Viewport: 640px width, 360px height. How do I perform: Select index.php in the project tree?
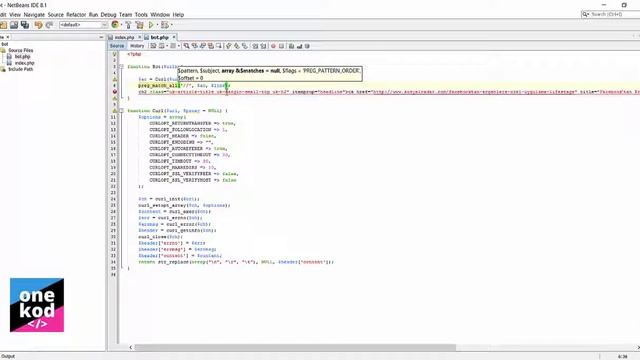coord(24,63)
